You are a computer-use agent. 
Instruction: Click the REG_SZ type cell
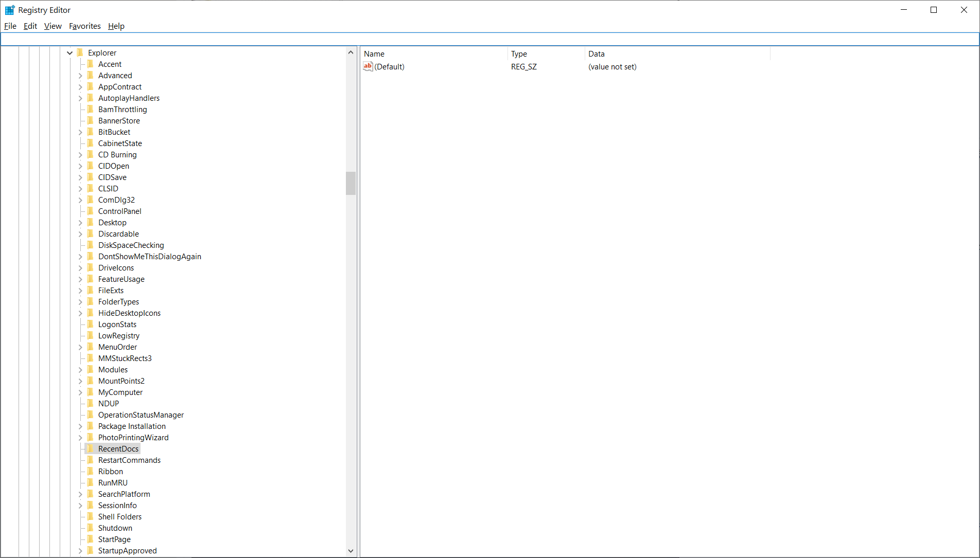coord(524,67)
